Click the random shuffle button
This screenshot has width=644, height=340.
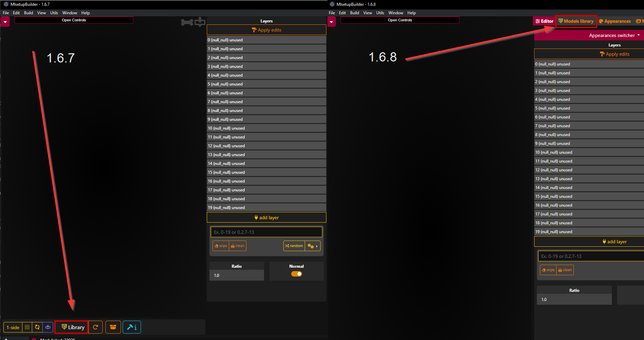[294, 246]
